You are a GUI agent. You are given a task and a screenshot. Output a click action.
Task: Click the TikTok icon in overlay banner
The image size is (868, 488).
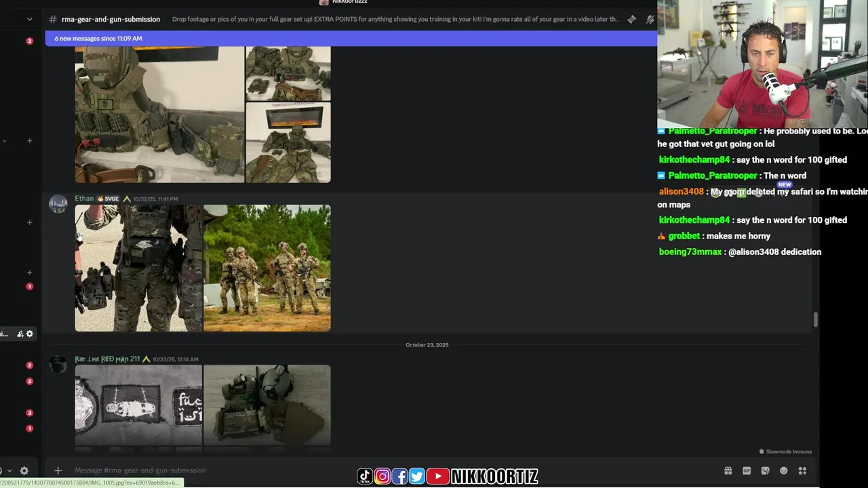[x=365, y=476]
